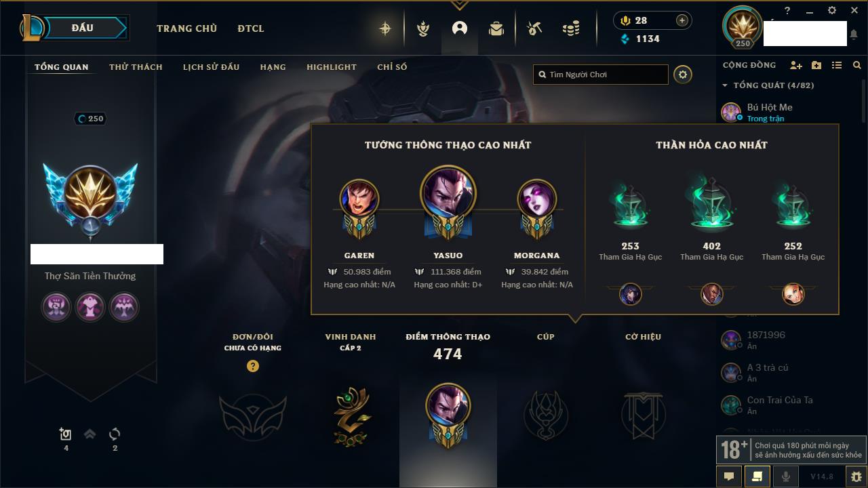Expand the top center dropdown chevron
The height and width of the screenshot is (488, 868).
(x=460, y=5)
